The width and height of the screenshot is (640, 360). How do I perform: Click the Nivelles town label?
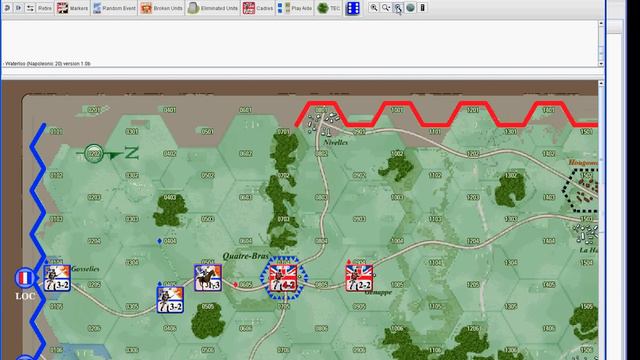(x=336, y=142)
